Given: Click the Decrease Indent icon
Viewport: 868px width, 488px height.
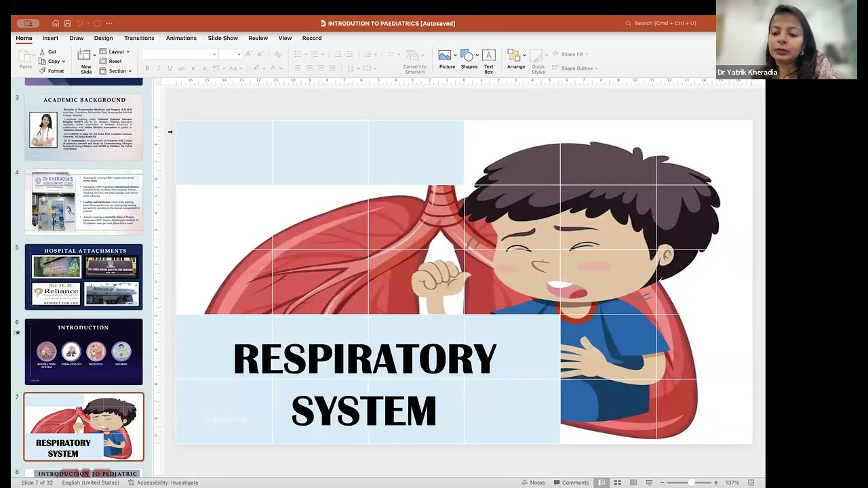Looking at the screenshot, I should [338, 54].
